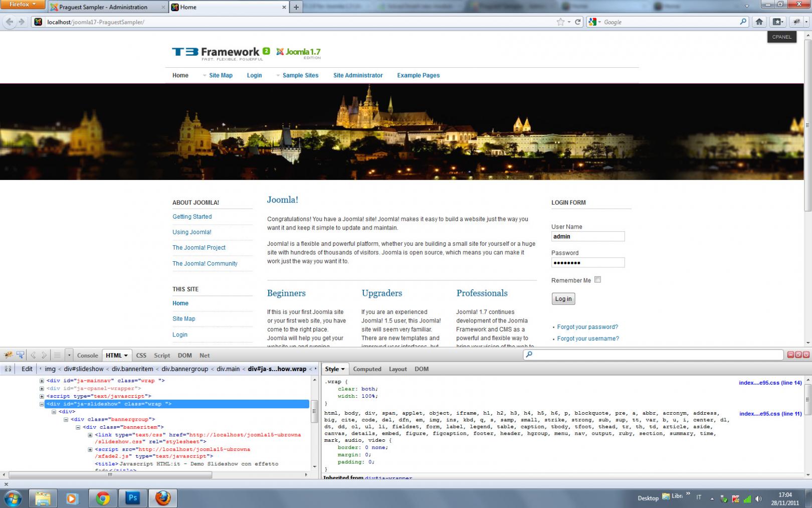Expand the link type="text/css" node

click(x=90, y=435)
